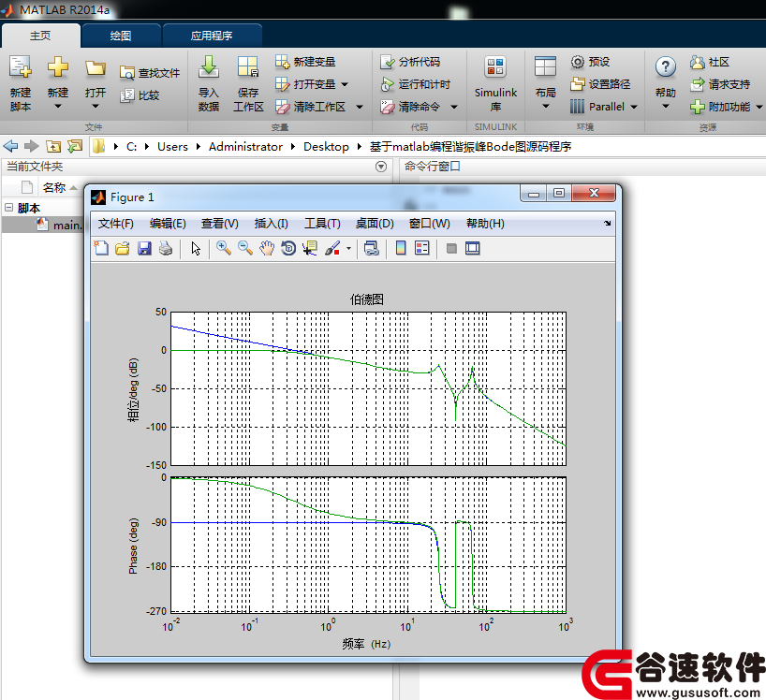Screen dimensions: 766x700
Task: Click the New Figure icon in Figure 1
Action: tap(101, 249)
